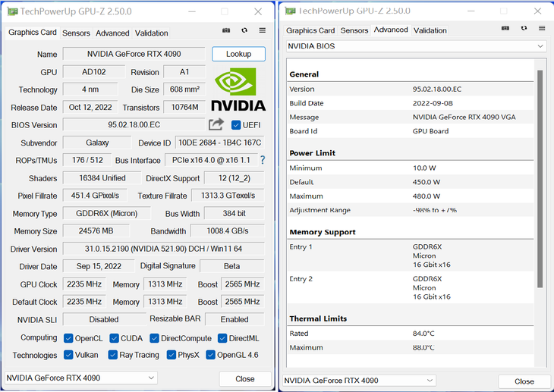Screen dimensions: 554x392
Task: Switch to Graphics Card tab in right window
Action: tap(310, 31)
